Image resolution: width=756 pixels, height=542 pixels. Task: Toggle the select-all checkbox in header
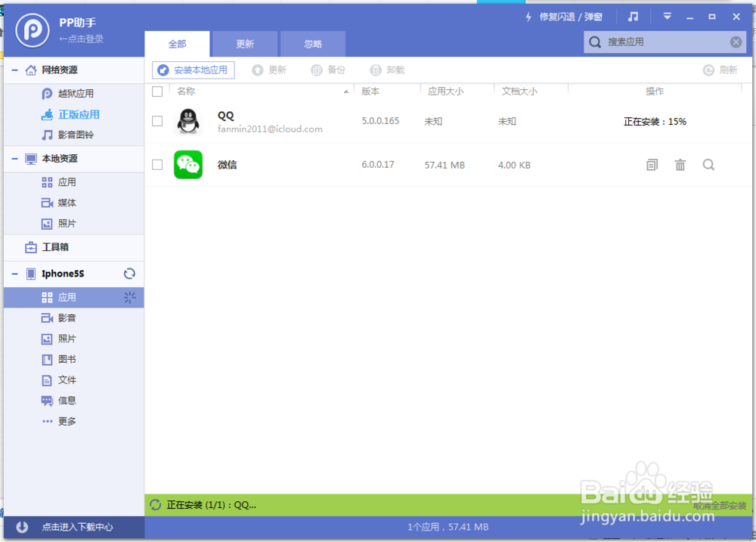pyautogui.click(x=157, y=91)
